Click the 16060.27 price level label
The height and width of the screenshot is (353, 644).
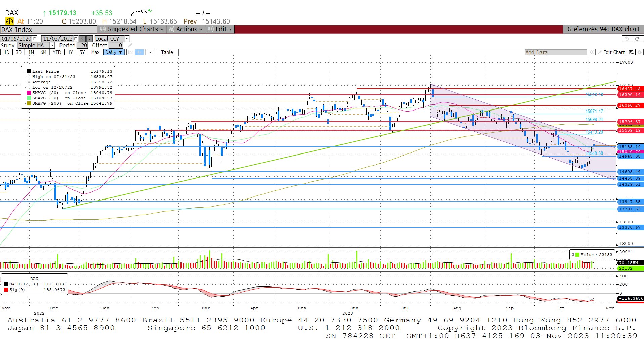630,105
